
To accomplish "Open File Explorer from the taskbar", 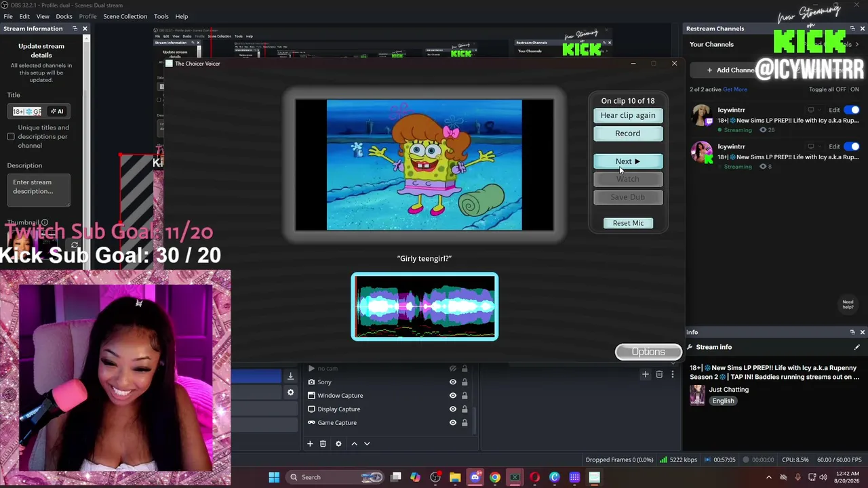I will coord(455,477).
